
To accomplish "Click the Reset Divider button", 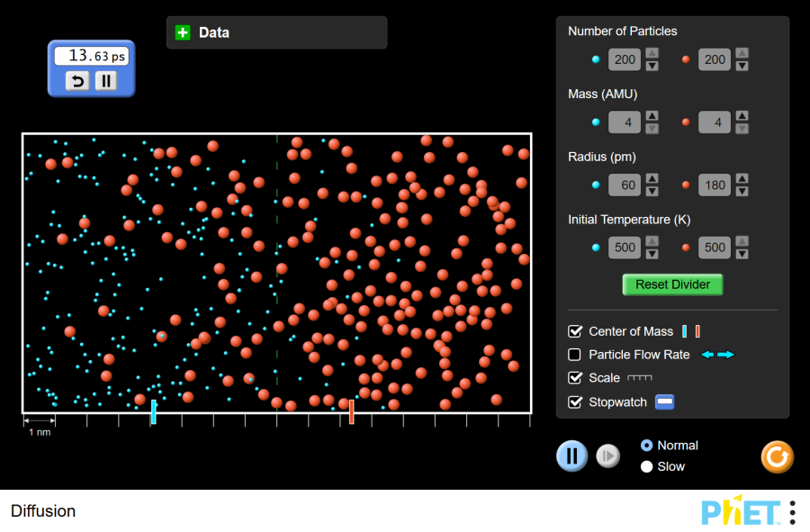I will [x=672, y=284].
